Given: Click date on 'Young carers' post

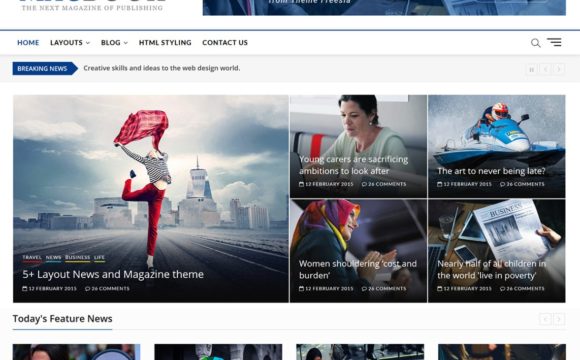Looking at the screenshot, I should [326, 184].
